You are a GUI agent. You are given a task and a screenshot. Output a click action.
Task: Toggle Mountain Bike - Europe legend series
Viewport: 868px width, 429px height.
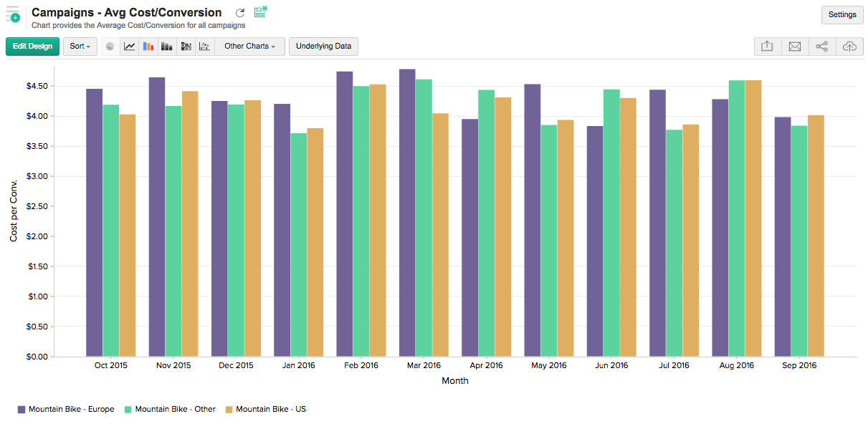point(66,410)
